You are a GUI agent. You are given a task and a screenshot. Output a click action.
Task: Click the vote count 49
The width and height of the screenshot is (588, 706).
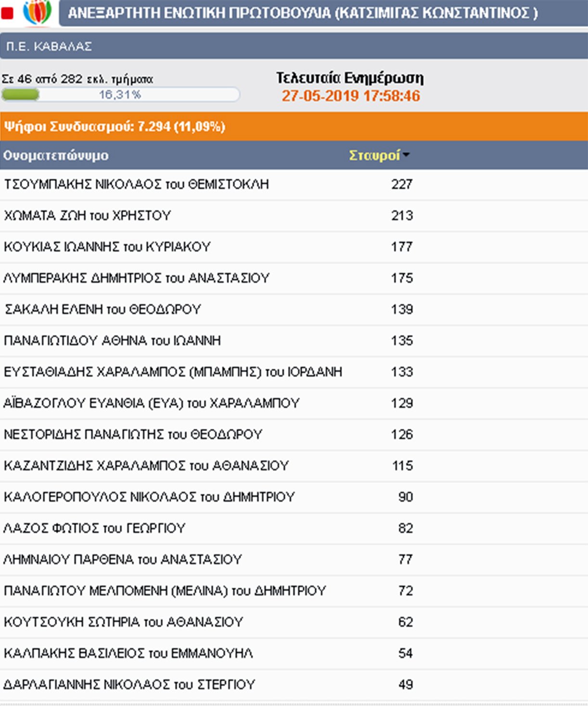point(406,685)
